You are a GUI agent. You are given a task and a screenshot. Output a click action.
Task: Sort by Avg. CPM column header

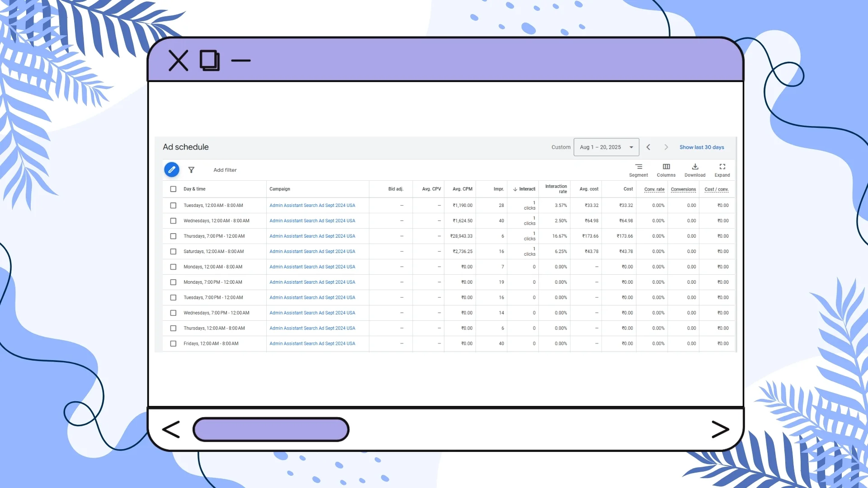coord(462,189)
